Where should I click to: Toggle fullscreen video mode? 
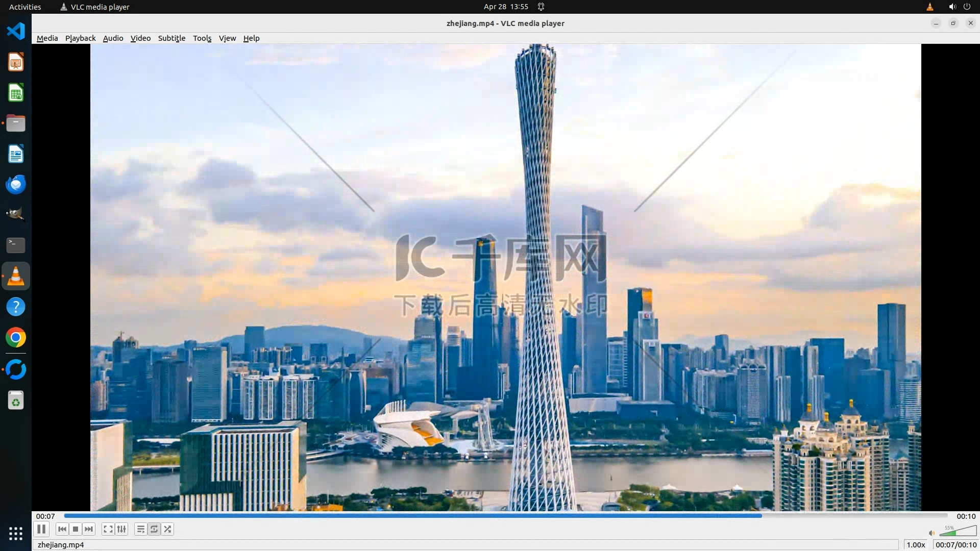pos(108,529)
